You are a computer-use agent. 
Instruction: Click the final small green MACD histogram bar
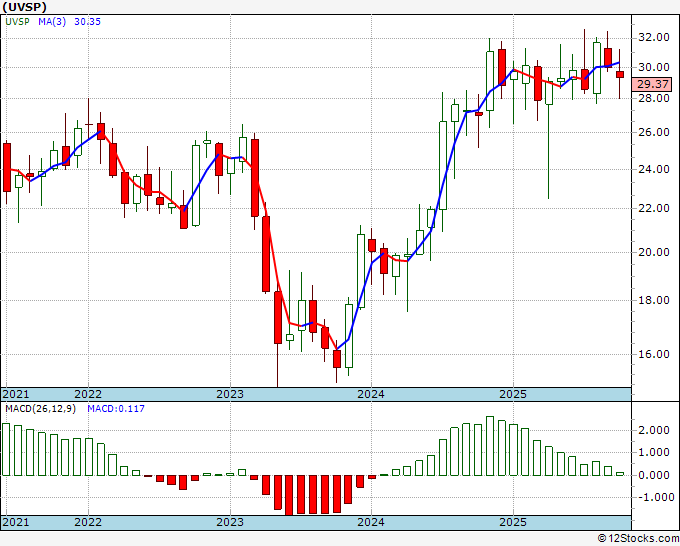point(620,474)
